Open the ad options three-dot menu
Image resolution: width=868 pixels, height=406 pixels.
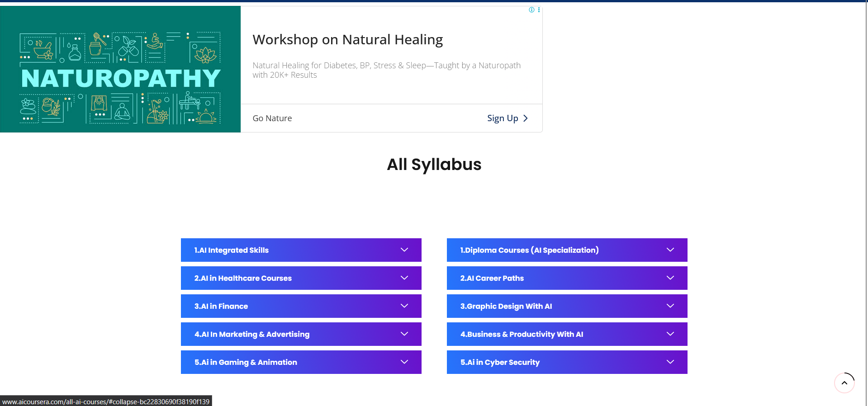point(539,10)
